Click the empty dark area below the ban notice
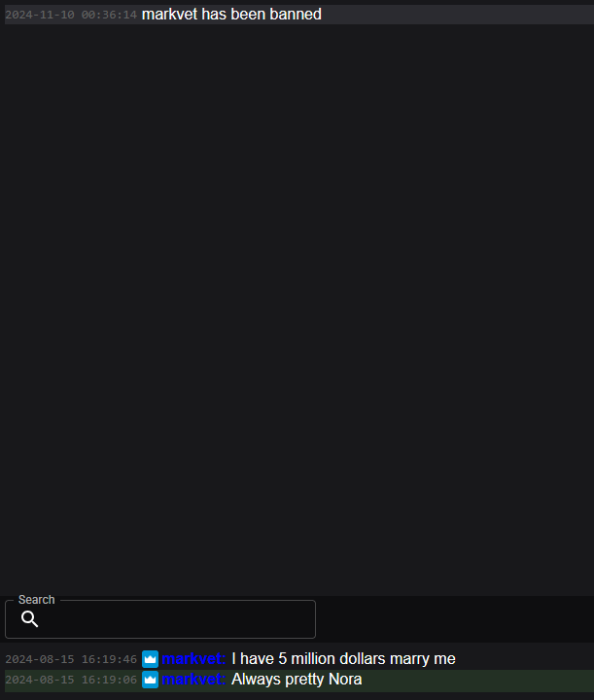The height and width of the screenshot is (700, 594). pyautogui.click(x=297, y=308)
